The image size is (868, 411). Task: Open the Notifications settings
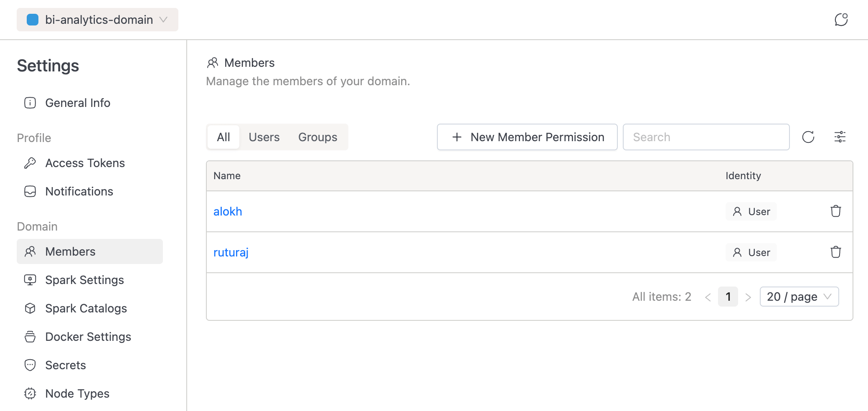(x=79, y=191)
